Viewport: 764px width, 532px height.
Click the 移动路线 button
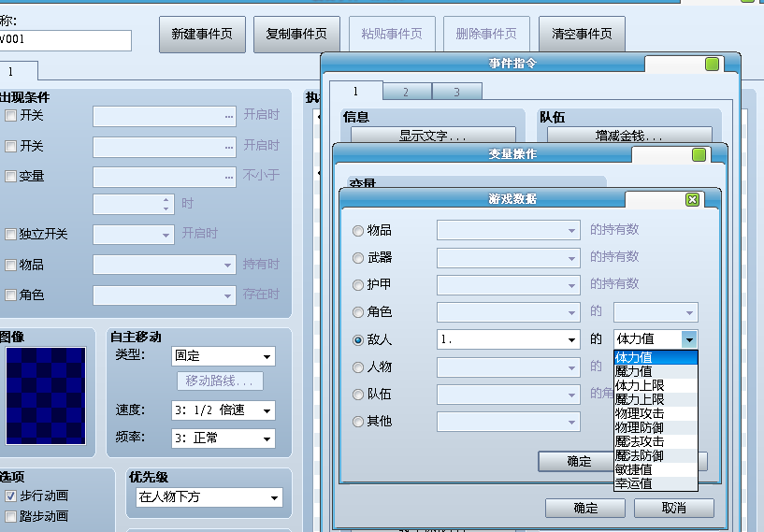(220, 381)
